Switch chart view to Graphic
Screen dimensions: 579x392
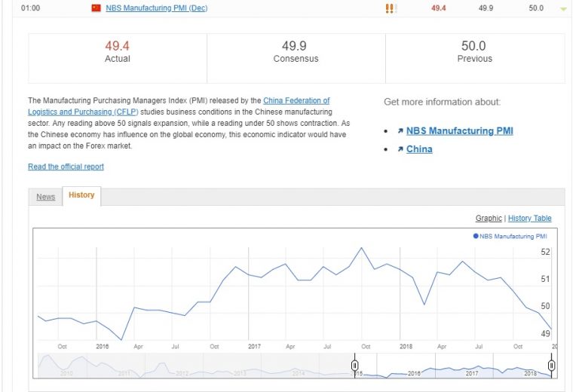(x=489, y=219)
